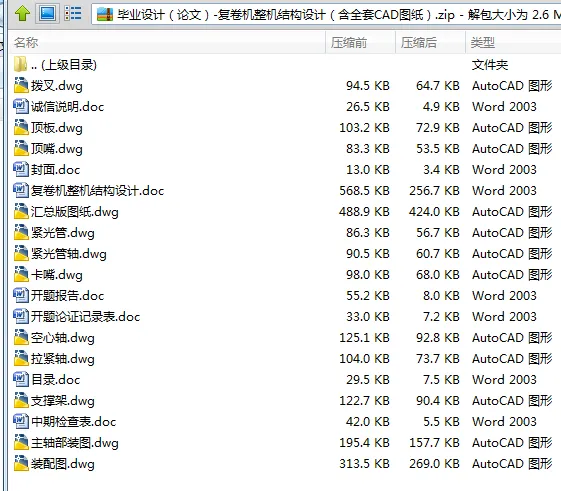This screenshot has width=561, height=491.
Task: Click the icon of 装配图.dwg
Action: tap(21, 463)
